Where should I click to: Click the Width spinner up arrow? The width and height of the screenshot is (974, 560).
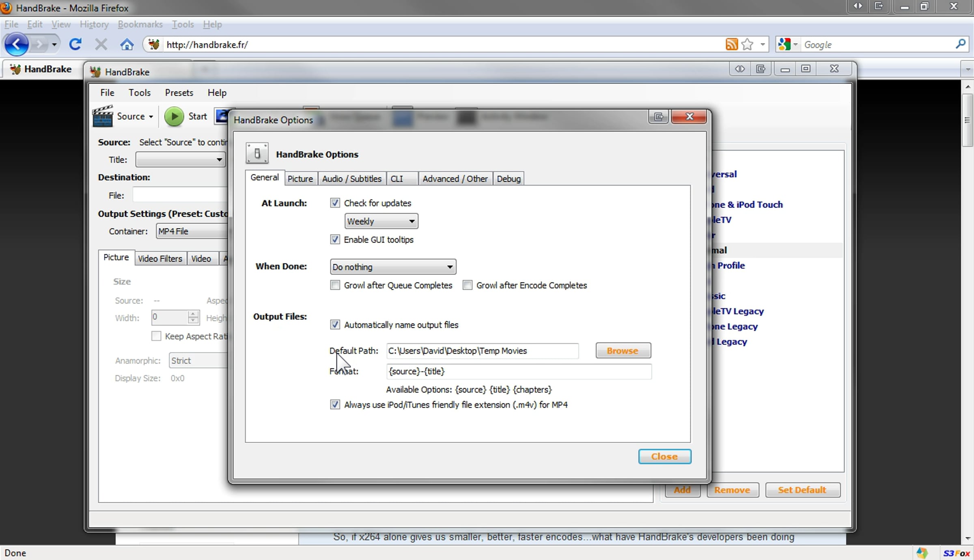point(194,314)
